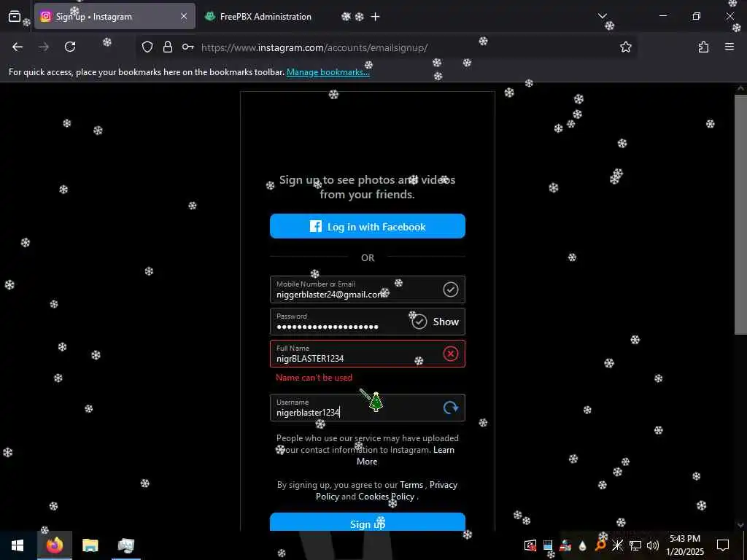Image resolution: width=747 pixels, height=560 pixels.
Task: Click the email field valid checkmark icon
Action: pos(450,289)
